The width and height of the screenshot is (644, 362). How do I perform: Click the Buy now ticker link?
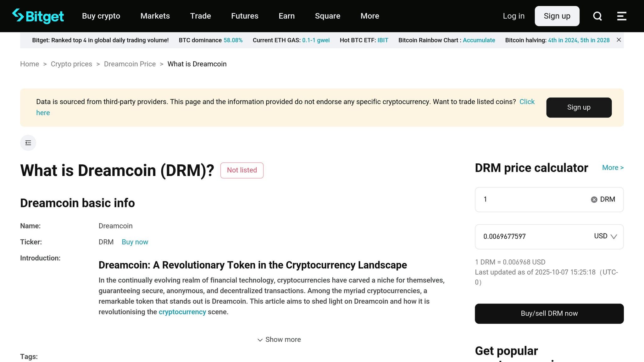pos(135,242)
